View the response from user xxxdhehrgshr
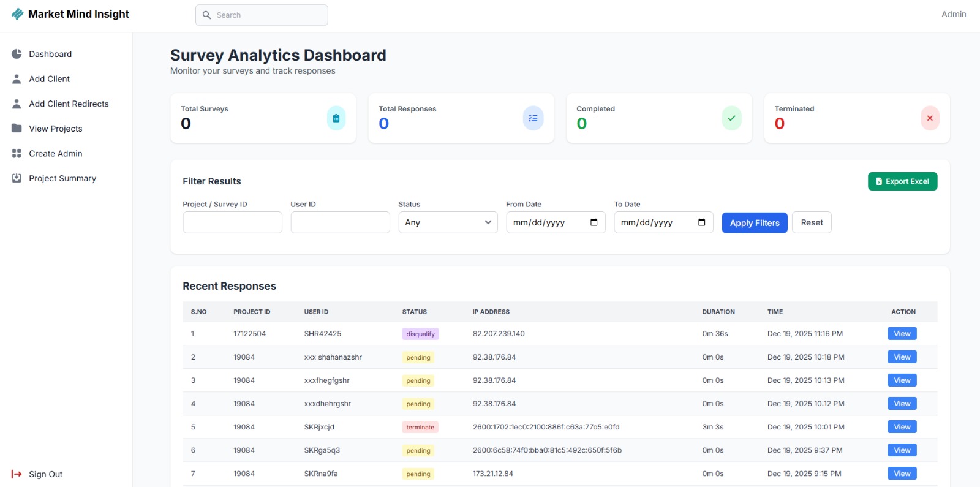The image size is (980, 487). [902, 404]
